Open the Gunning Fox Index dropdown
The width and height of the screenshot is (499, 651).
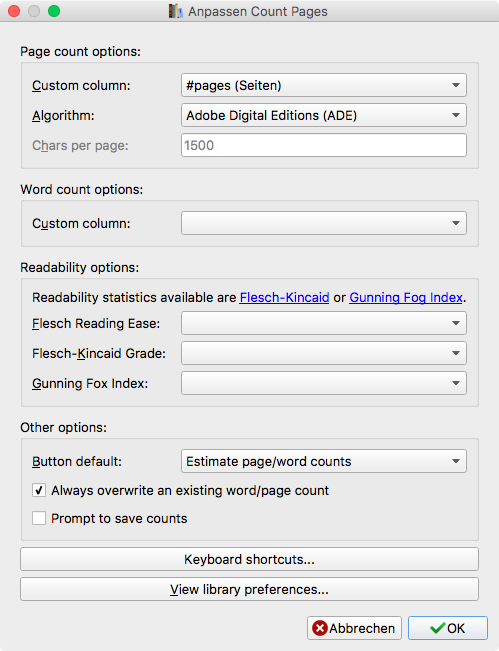coord(324,383)
